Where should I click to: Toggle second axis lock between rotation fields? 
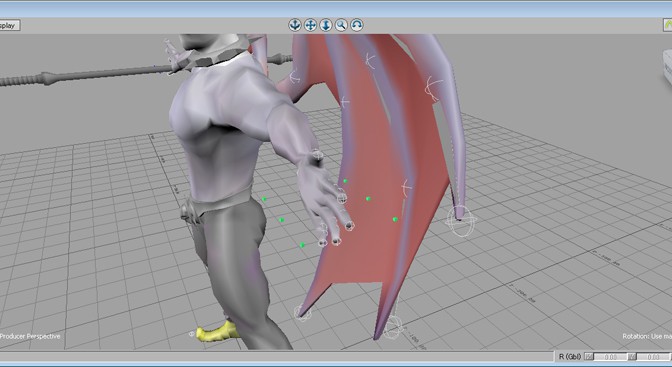[632, 357]
